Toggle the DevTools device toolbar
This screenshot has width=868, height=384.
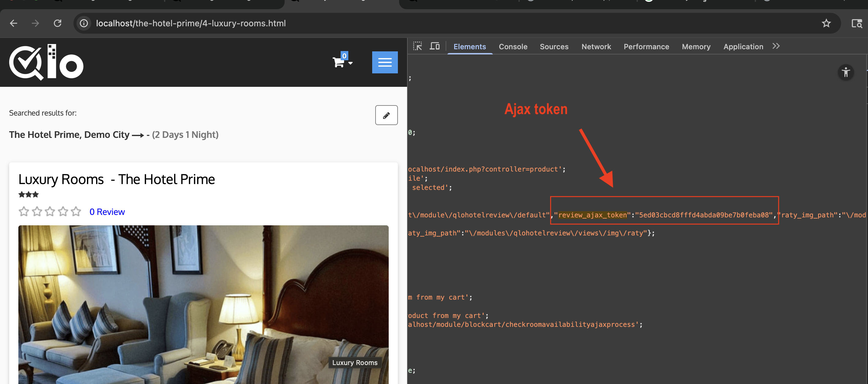tap(435, 46)
